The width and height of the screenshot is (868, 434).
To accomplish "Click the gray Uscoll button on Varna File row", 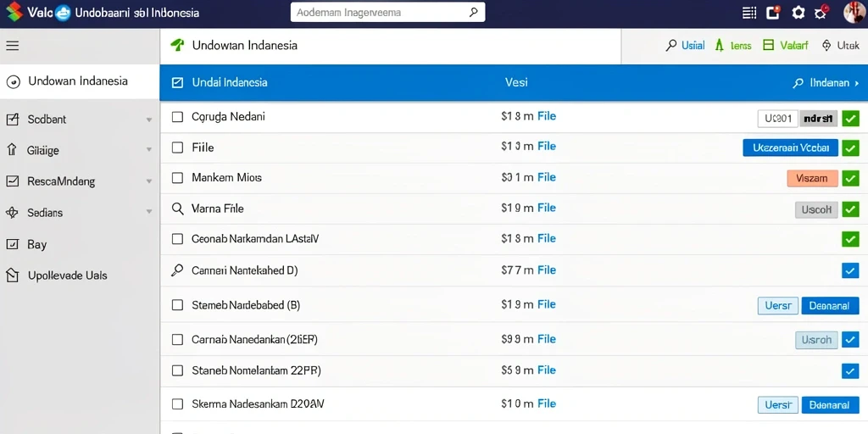I will click(x=816, y=209).
